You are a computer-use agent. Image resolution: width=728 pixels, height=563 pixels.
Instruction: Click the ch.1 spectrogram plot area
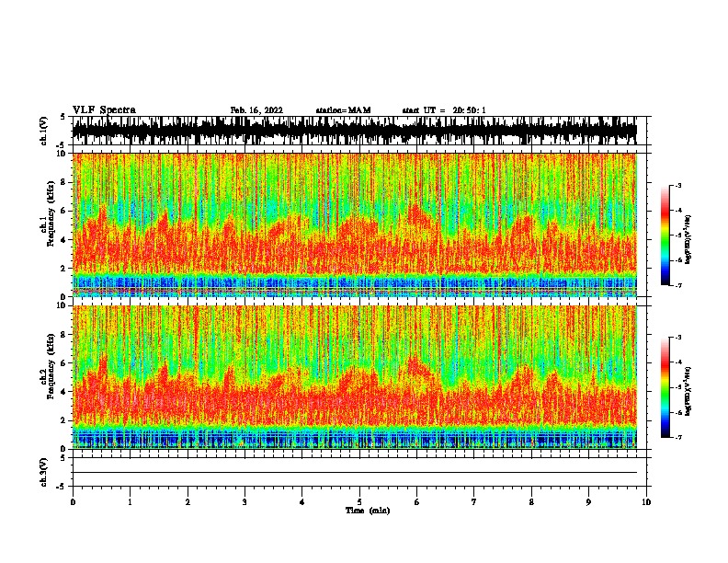click(355, 224)
